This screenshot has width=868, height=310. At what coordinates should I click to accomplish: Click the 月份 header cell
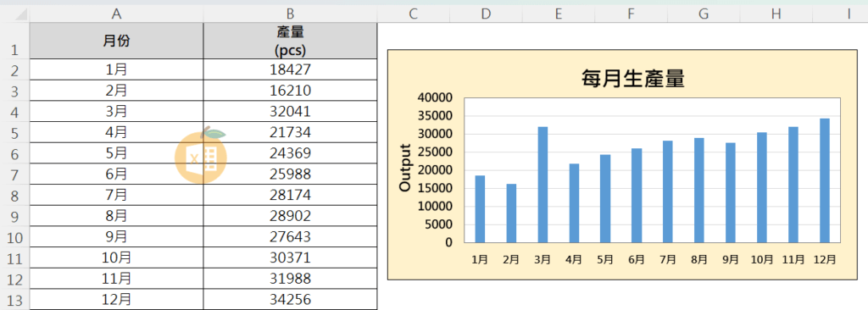click(x=116, y=41)
